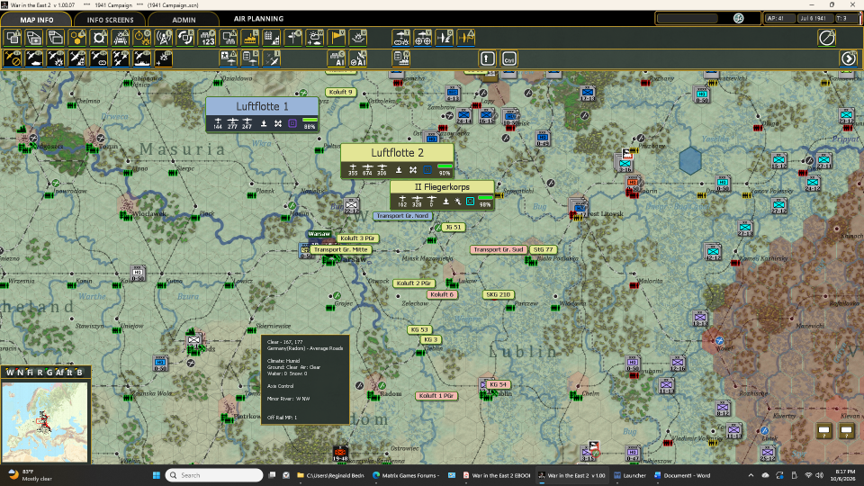The height and width of the screenshot is (486, 864).
Task: Click the signpost toolbar icon
Action: click(x=293, y=38)
